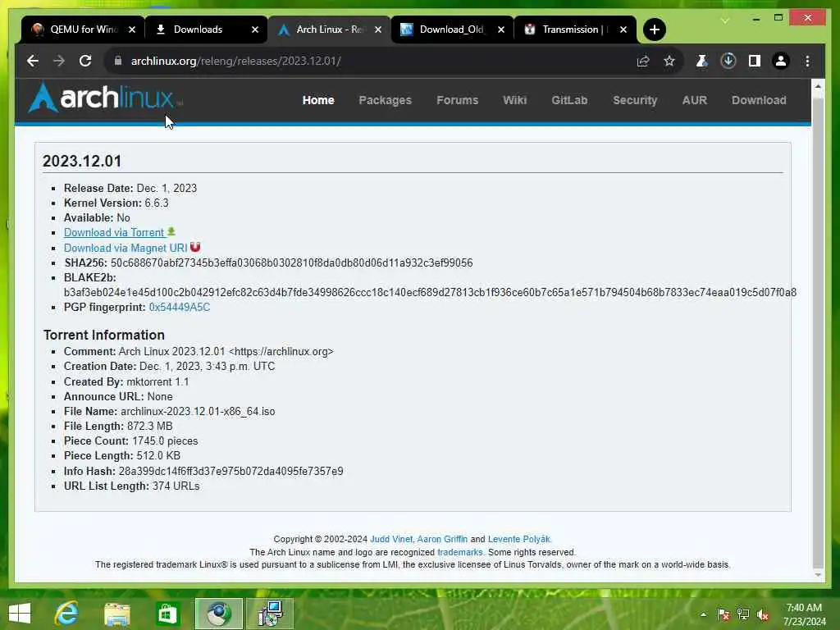Open PGP fingerprint 0x54449A5C link
840x630 pixels.
(180, 307)
